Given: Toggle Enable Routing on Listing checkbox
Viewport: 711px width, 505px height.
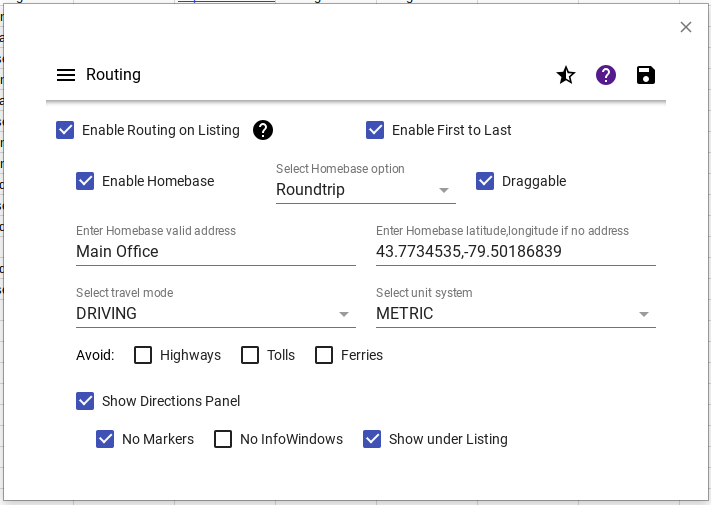Looking at the screenshot, I should tap(66, 130).
